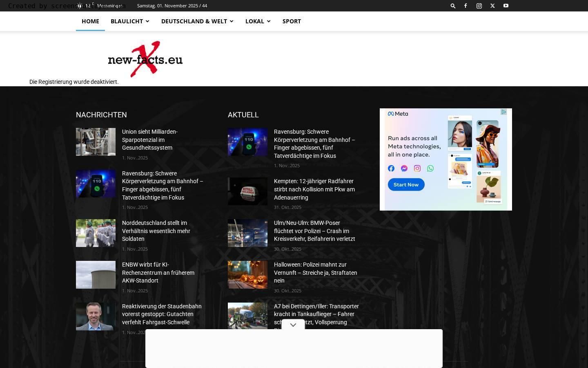Click the Staudenbahn man portrait thumbnail
The width and height of the screenshot is (588, 368).
tap(96, 316)
